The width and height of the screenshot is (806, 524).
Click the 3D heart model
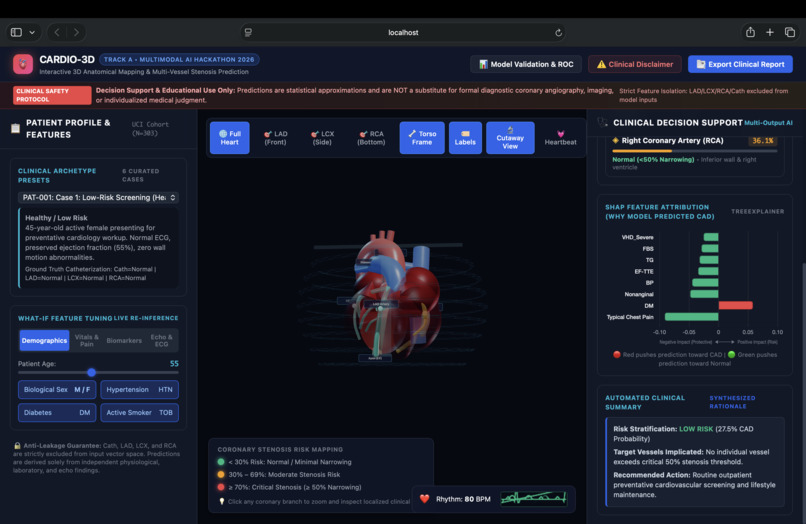click(x=396, y=298)
